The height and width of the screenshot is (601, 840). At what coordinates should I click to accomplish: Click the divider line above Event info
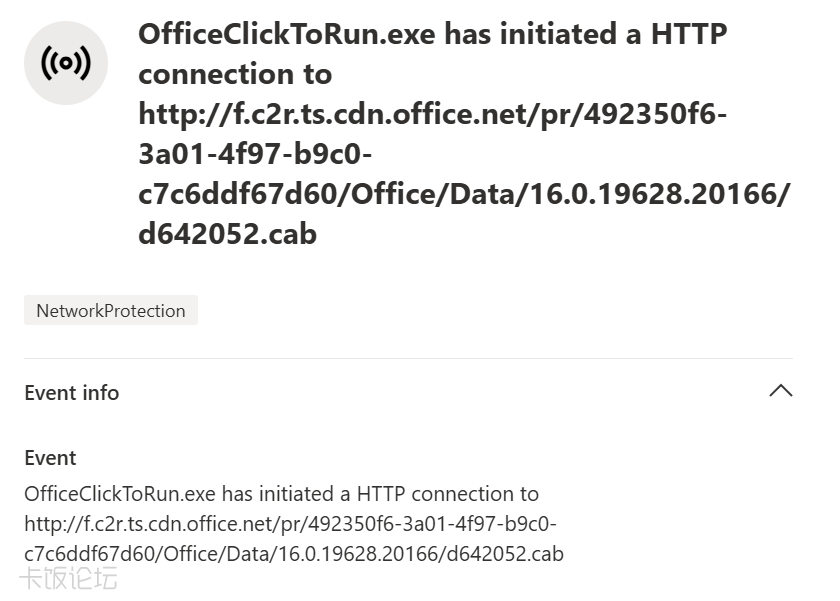408,358
